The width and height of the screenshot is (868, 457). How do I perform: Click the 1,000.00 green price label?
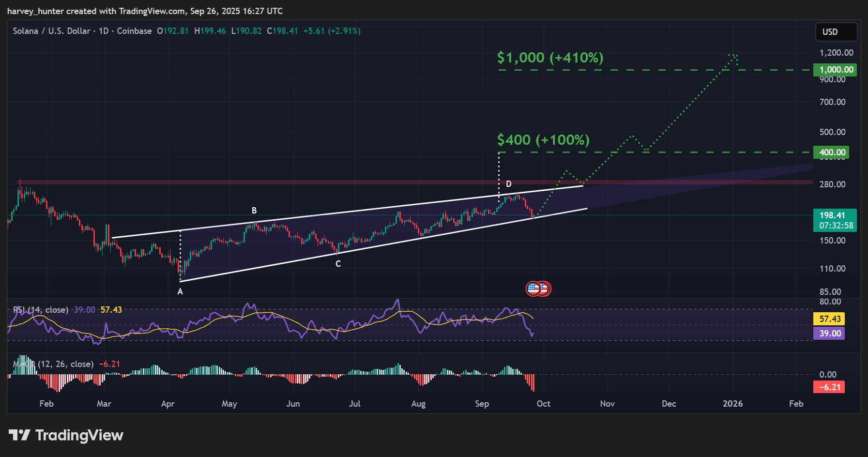(x=835, y=70)
